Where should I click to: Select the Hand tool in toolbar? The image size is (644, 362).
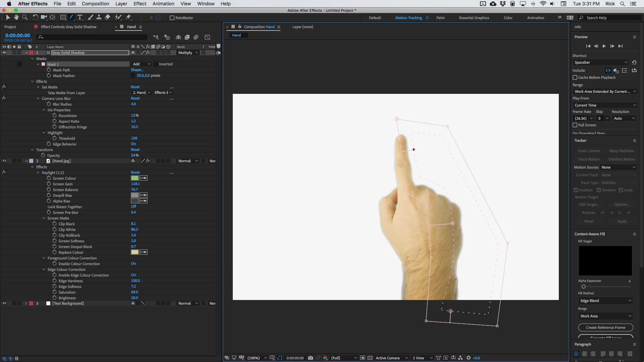pos(16,17)
